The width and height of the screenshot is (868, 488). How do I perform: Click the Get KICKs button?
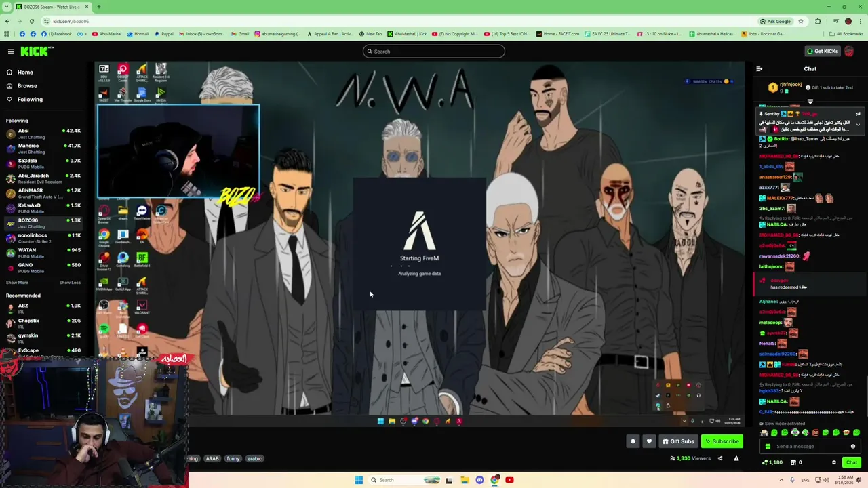click(822, 51)
